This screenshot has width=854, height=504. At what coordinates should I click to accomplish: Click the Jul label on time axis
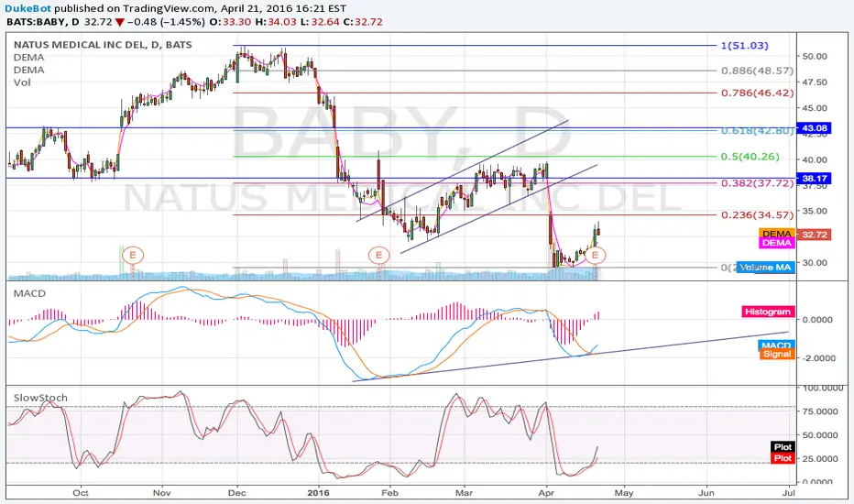tap(788, 493)
